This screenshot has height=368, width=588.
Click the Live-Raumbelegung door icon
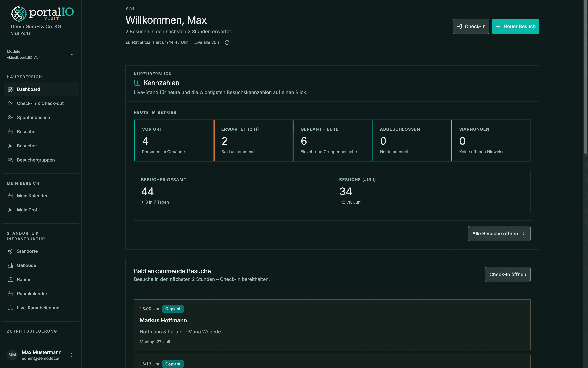[x=10, y=308]
